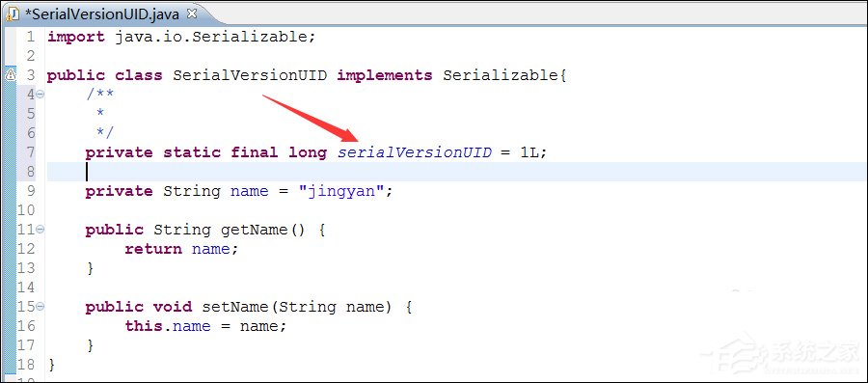Screen dimensions: 868x383
Task: Collapse the Javadoc comment fold at line 4
Action: tap(40, 95)
